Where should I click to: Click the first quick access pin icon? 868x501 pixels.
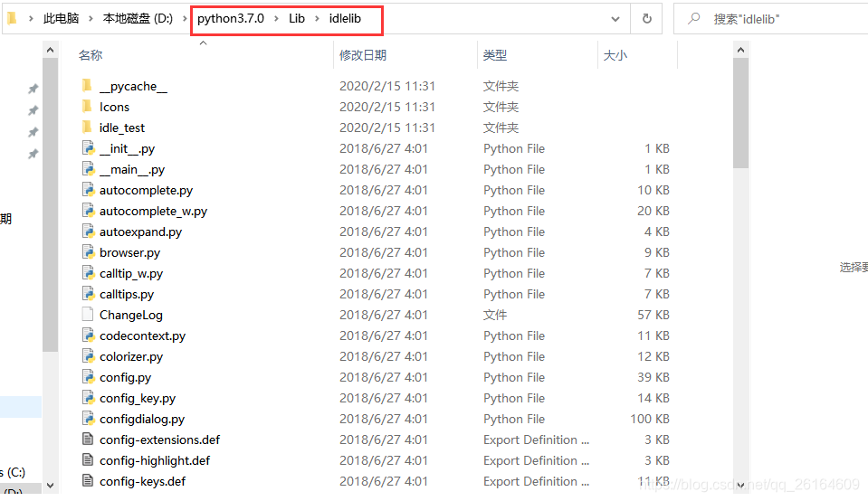pos(33,89)
